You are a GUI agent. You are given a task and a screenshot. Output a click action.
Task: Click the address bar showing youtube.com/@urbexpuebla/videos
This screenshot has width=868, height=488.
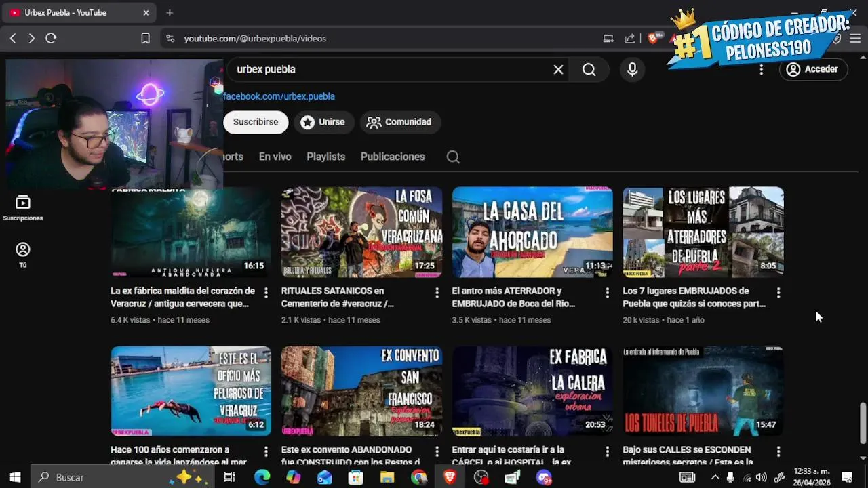pyautogui.click(x=380, y=39)
